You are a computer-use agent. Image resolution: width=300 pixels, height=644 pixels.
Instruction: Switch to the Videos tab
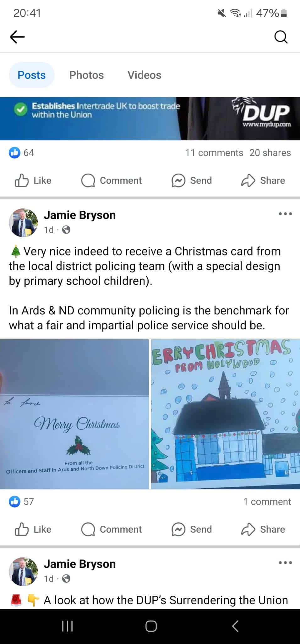click(x=144, y=75)
